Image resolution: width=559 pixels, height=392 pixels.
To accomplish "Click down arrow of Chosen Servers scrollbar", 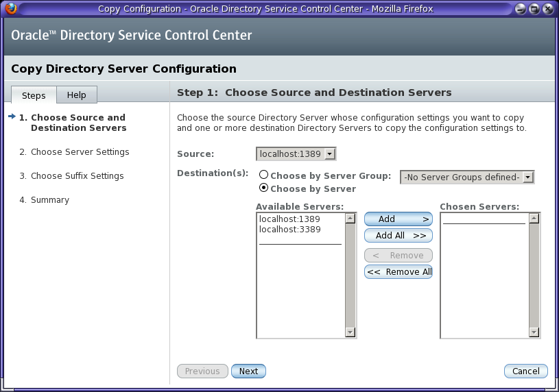I will (x=534, y=332).
